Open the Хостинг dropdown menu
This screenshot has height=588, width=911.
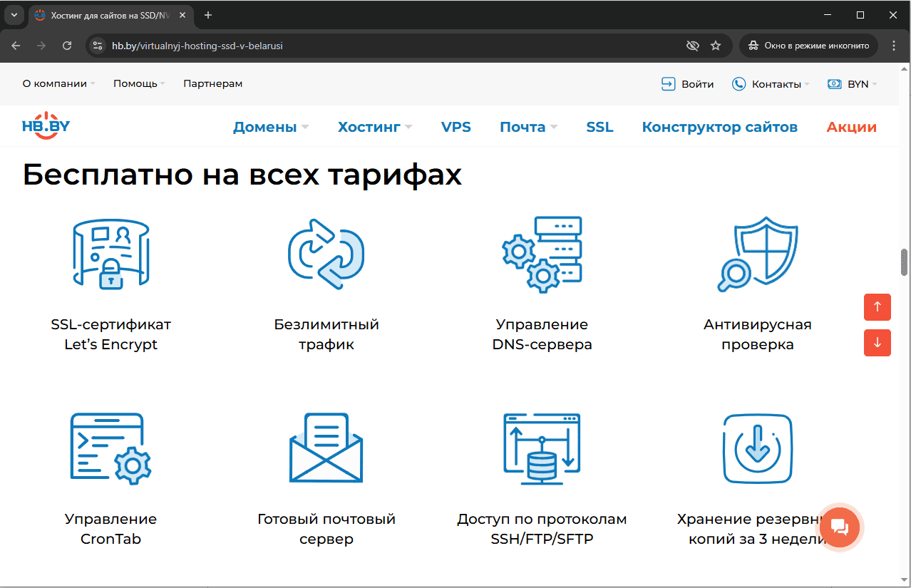(x=370, y=126)
